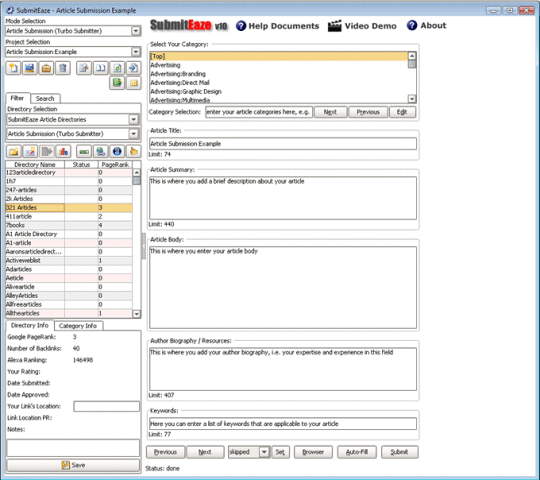Click Next left of the skipped dropdown
This screenshot has height=480, width=540.
[x=205, y=452]
